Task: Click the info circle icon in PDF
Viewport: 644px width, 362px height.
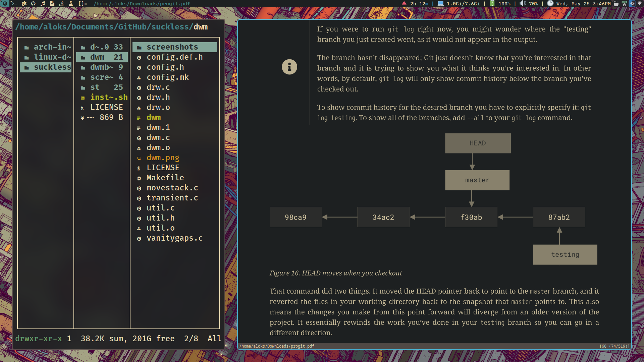Action: [289, 67]
